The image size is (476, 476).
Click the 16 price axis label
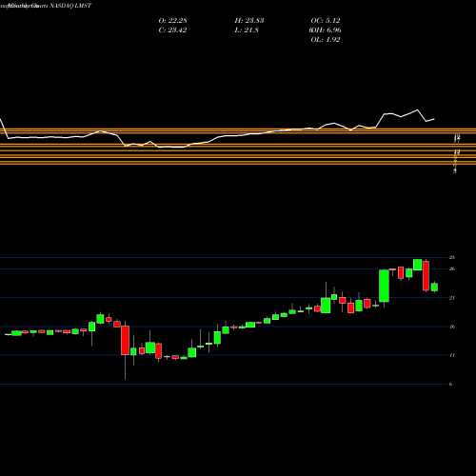452,327
